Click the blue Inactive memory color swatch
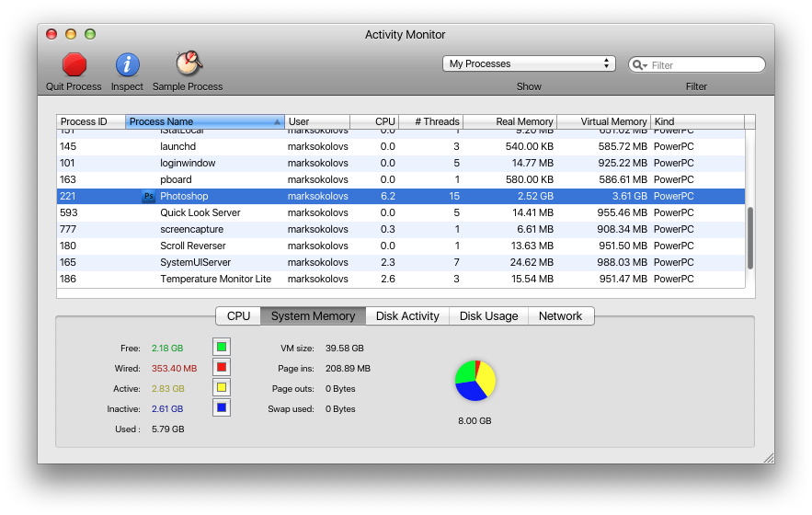Viewport: 812px width, 515px height. pos(222,407)
